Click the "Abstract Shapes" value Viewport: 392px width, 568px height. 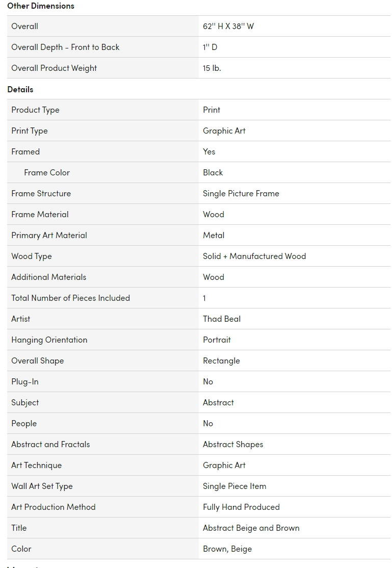[233, 445]
